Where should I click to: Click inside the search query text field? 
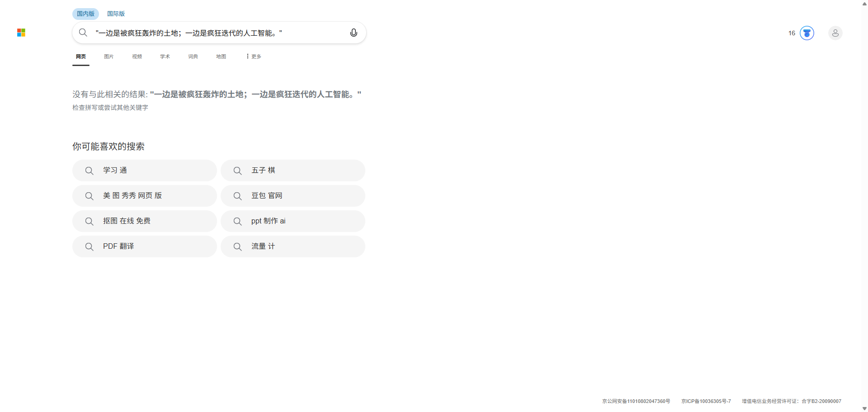[x=217, y=33]
